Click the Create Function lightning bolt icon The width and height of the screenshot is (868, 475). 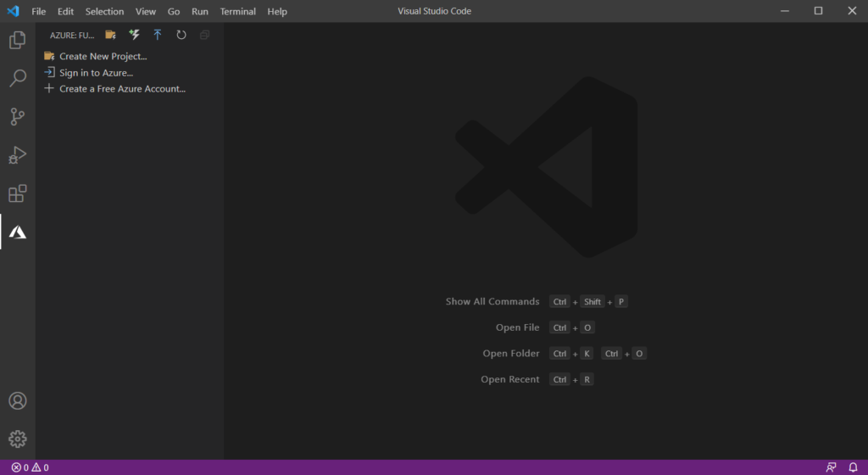(x=134, y=35)
